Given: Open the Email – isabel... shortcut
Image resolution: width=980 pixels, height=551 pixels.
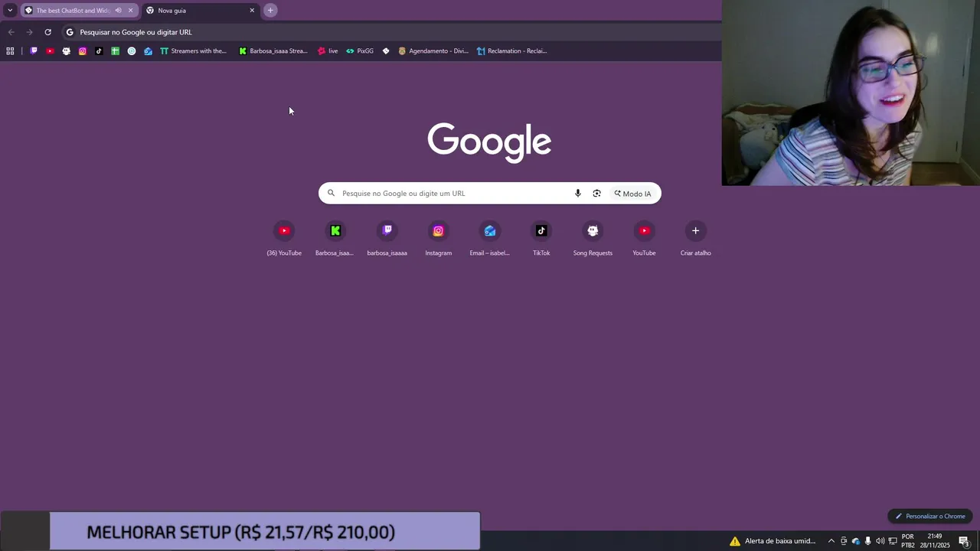Looking at the screenshot, I should (x=490, y=239).
